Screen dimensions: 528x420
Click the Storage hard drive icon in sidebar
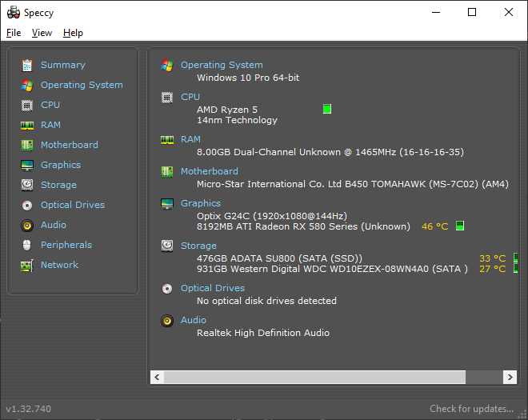click(27, 185)
